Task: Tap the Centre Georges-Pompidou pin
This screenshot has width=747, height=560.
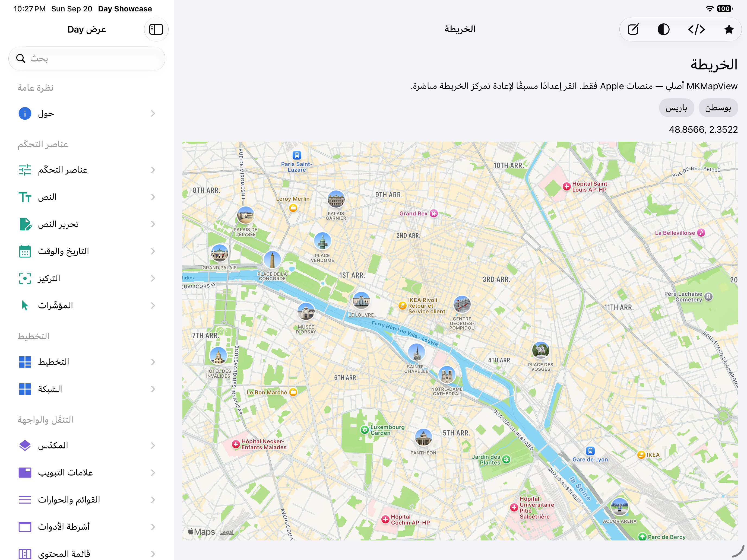Action: tap(462, 304)
